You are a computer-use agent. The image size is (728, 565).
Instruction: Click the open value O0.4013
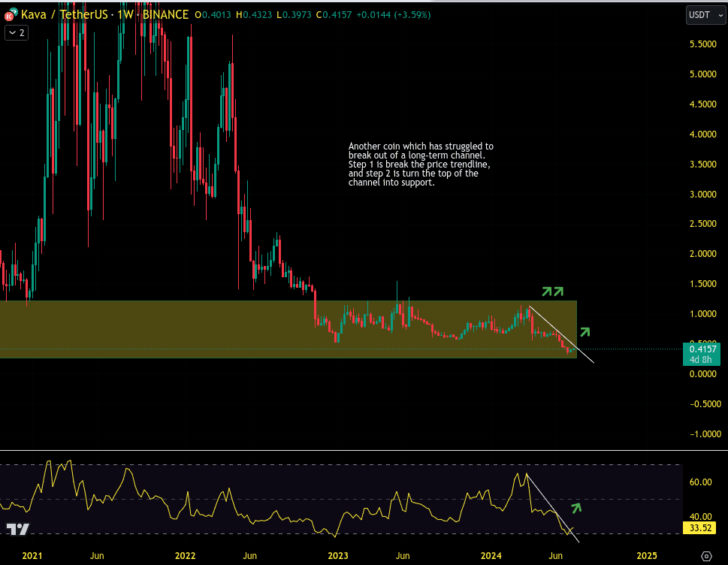pyautogui.click(x=213, y=15)
